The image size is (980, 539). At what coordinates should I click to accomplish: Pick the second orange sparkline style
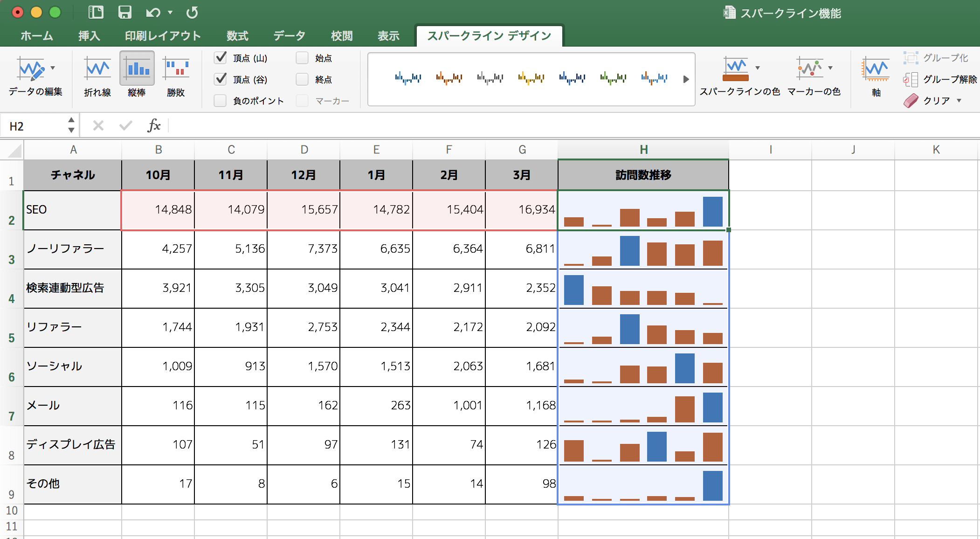point(449,78)
